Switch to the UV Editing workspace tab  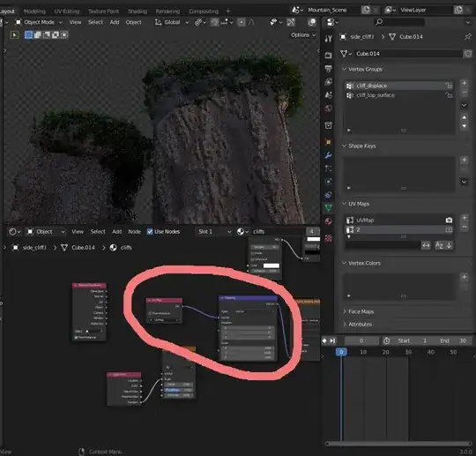coord(67,11)
